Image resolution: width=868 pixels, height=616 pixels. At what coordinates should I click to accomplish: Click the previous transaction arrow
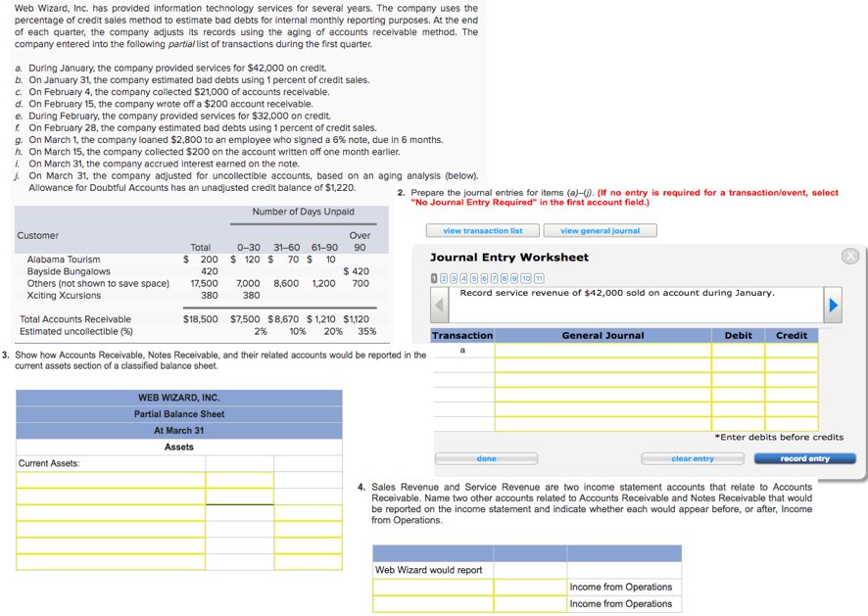coord(438,304)
